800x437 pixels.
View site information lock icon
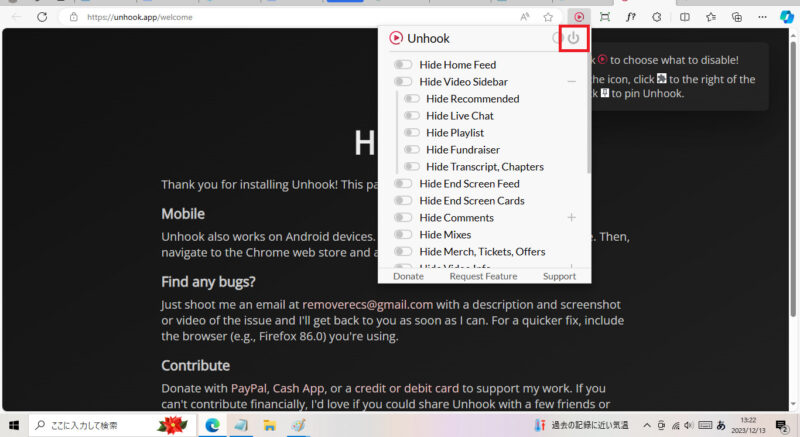click(x=74, y=17)
